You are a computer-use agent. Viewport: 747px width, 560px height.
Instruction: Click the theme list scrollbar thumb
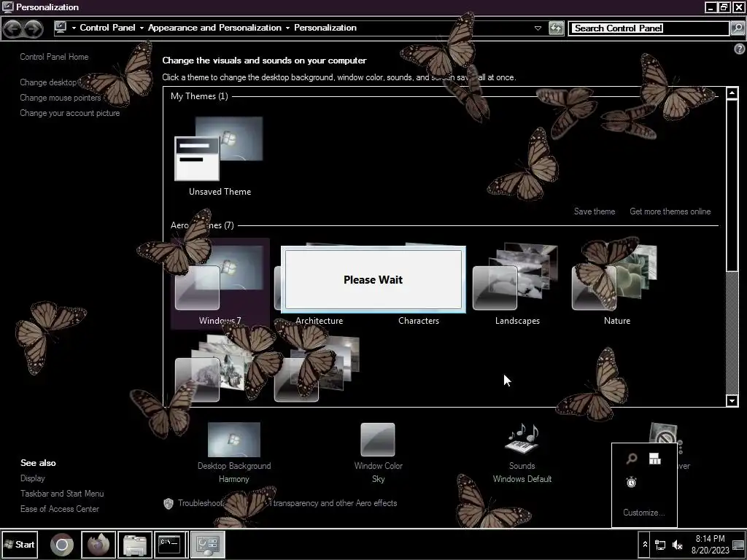(x=732, y=184)
